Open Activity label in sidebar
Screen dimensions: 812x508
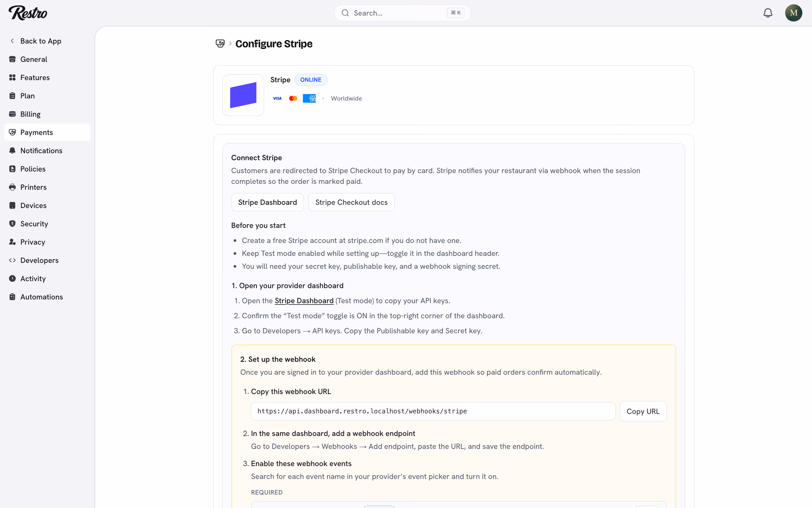[33, 278]
